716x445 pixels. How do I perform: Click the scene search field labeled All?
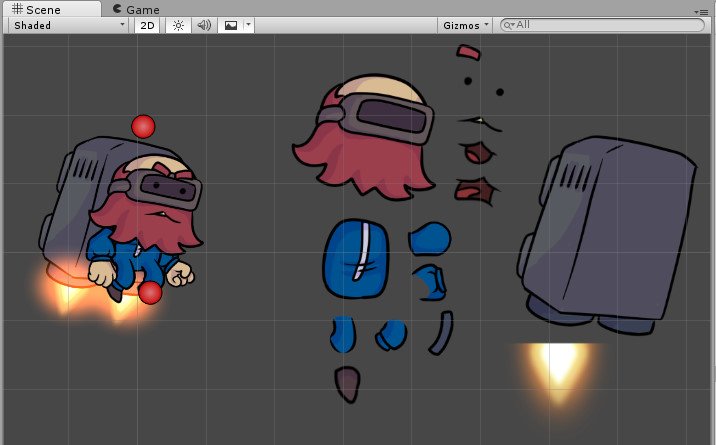click(x=602, y=25)
